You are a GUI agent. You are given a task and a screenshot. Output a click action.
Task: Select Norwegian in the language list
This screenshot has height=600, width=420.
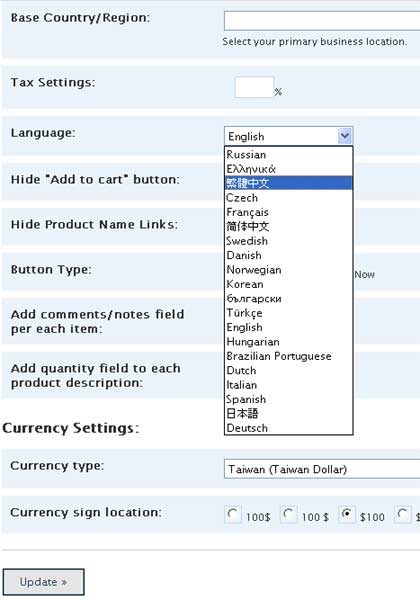point(288,270)
